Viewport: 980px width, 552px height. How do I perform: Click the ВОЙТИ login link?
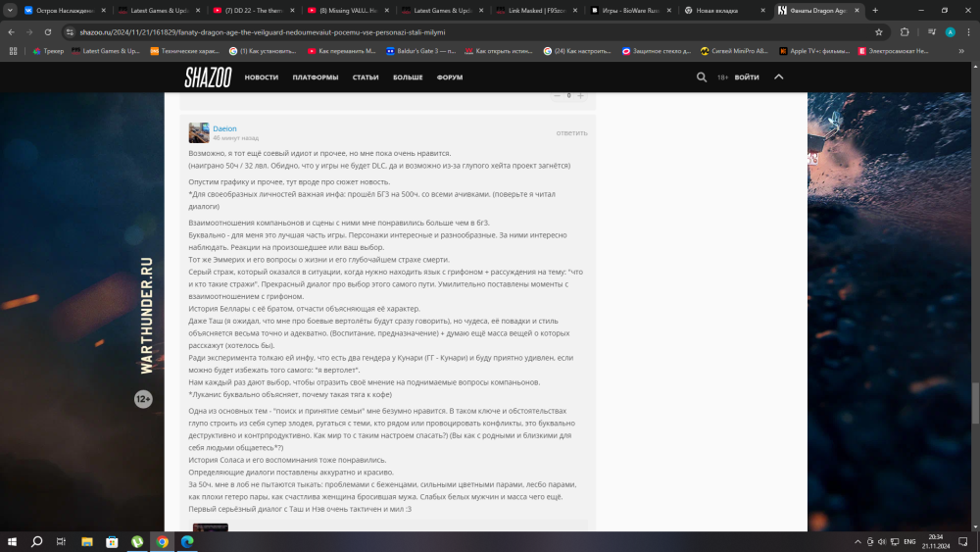coord(747,76)
